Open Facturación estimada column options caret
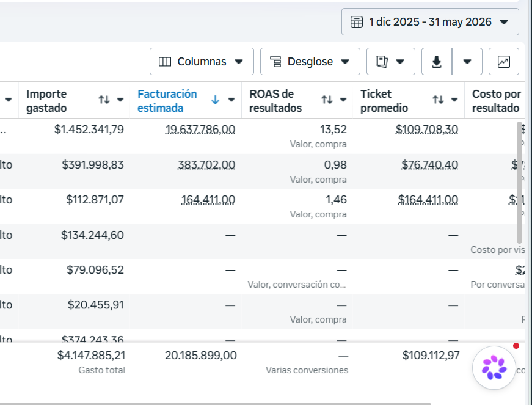Viewport: 532px width, 405px height. tap(231, 100)
